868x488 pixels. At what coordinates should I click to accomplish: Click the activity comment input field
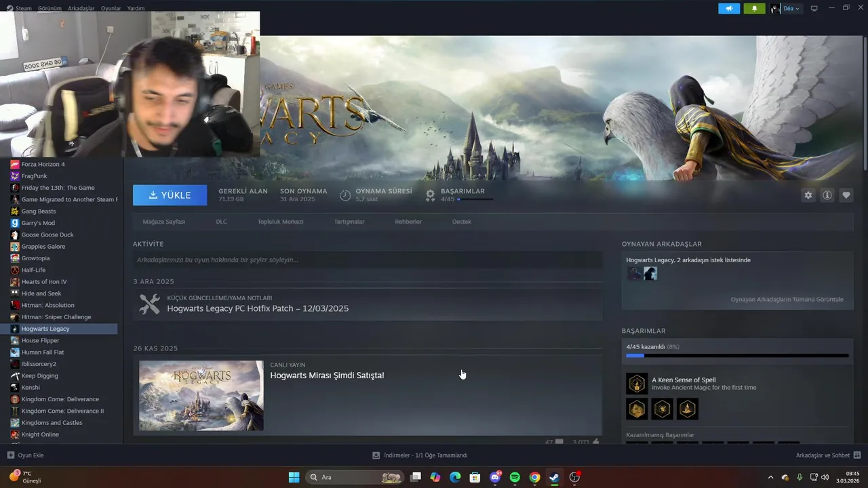(368, 260)
